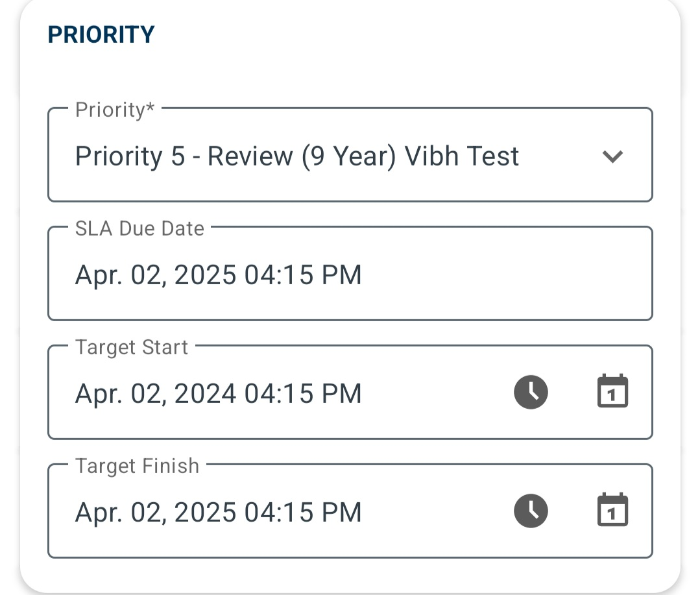Click the '(9 Year)' text in Priority dropdown
The image size is (700, 595).
(348, 156)
